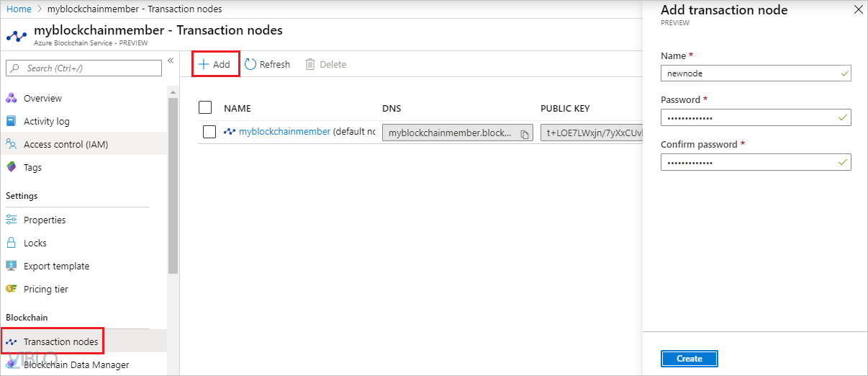Open Transaction nodes menu item
Viewport: 868px width, 376px height.
60,341
